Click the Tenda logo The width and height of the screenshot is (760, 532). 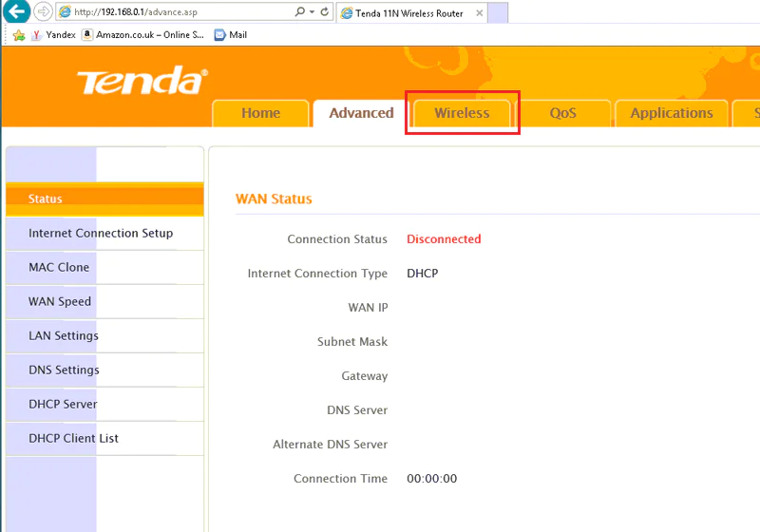click(142, 82)
